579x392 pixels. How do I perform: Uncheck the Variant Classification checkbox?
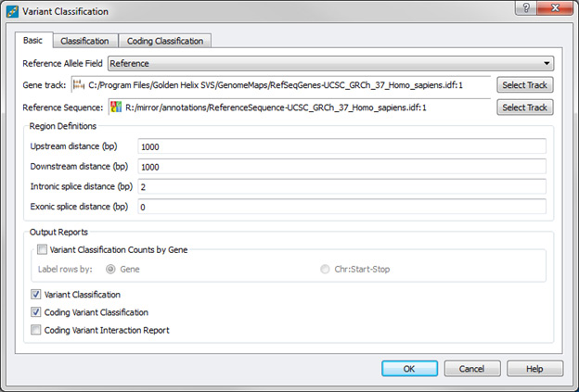pyautogui.click(x=36, y=295)
